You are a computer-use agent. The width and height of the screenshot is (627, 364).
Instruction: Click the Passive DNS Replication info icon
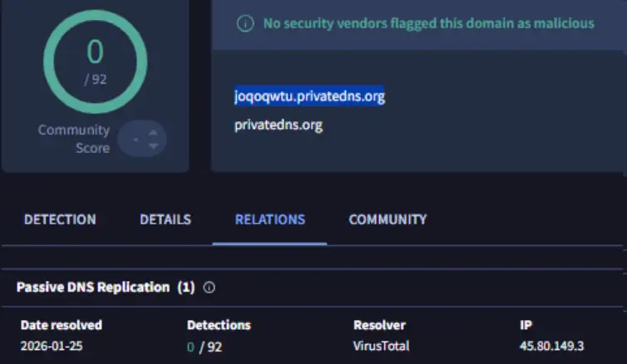[x=210, y=288]
